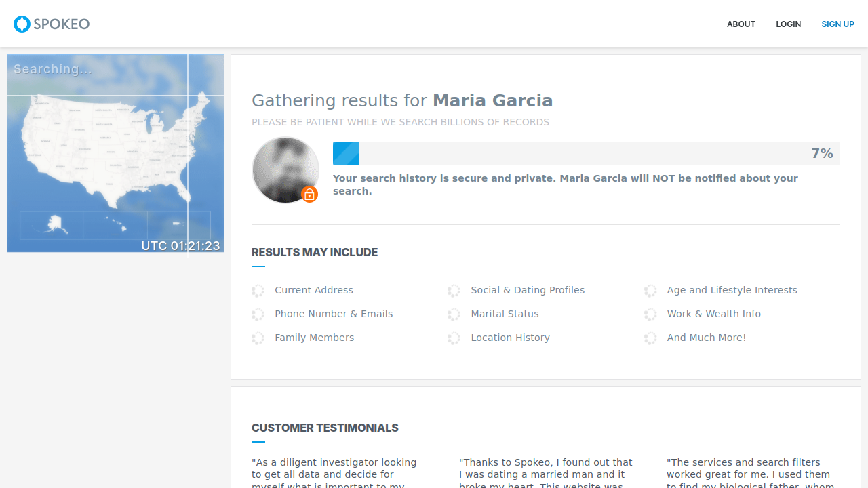Click the blurred profile photo
The width and height of the screenshot is (868, 488).
point(285,169)
